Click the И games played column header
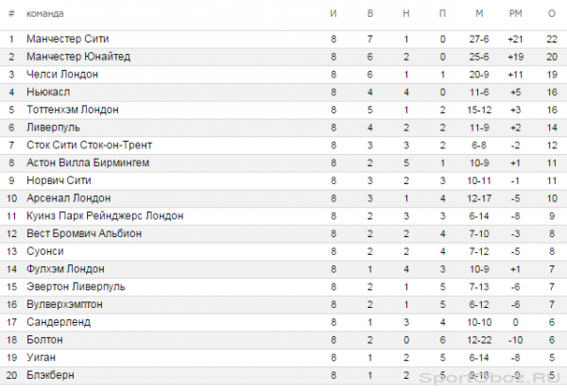Screen dimensions: 567x392 (334, 13)
